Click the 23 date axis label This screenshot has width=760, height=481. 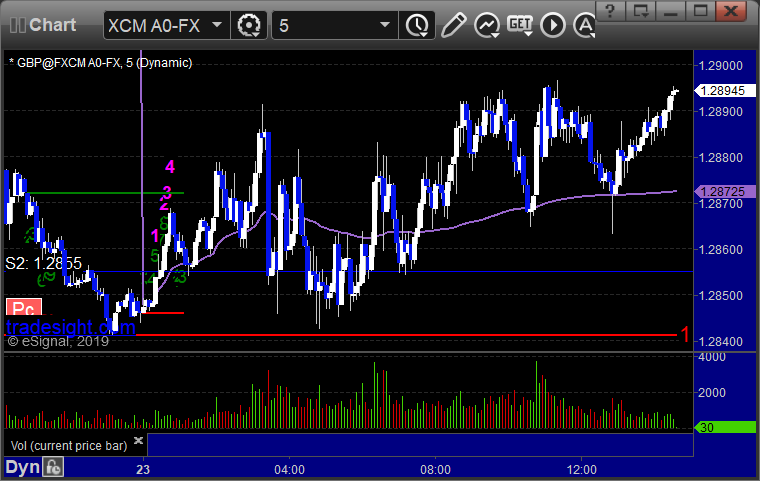click(143, 470)
